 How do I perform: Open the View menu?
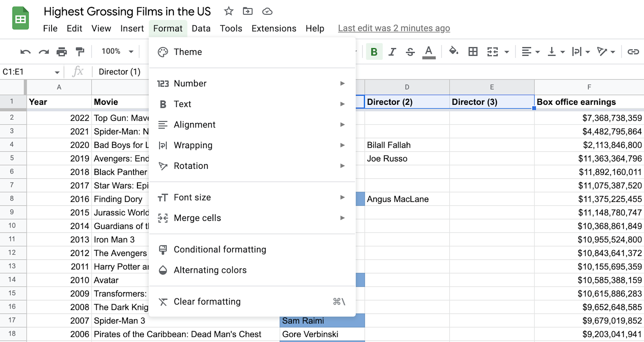point(101,28)
